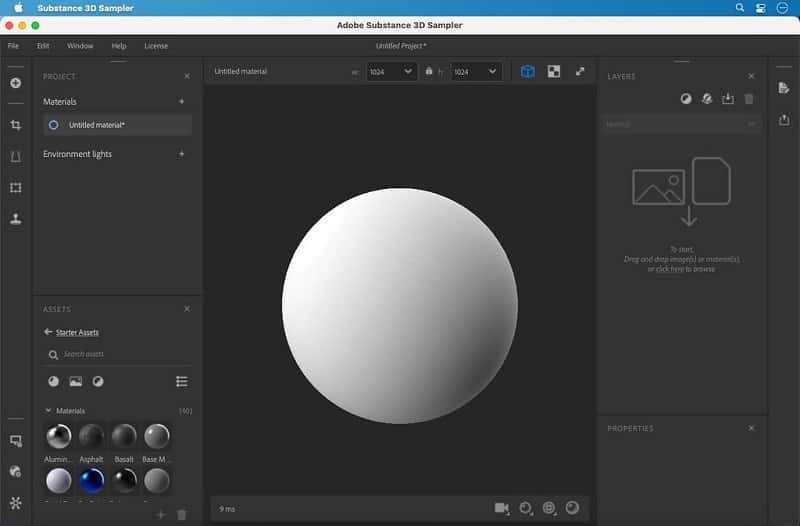Switch assets to list view
The width and height of the screenshot is (800, 526).
pos(181,381)
